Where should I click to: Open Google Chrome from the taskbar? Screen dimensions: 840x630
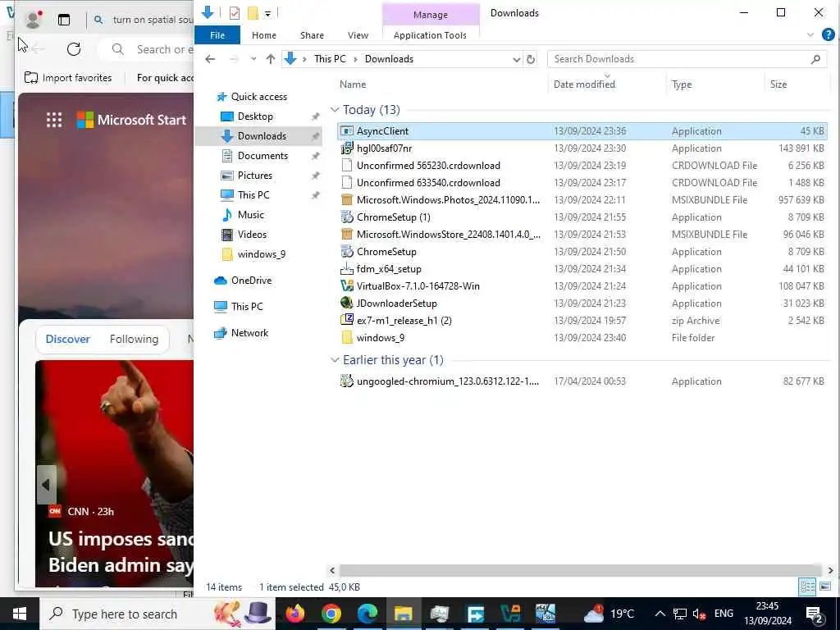pyautogui.click(x=331, y=614)
